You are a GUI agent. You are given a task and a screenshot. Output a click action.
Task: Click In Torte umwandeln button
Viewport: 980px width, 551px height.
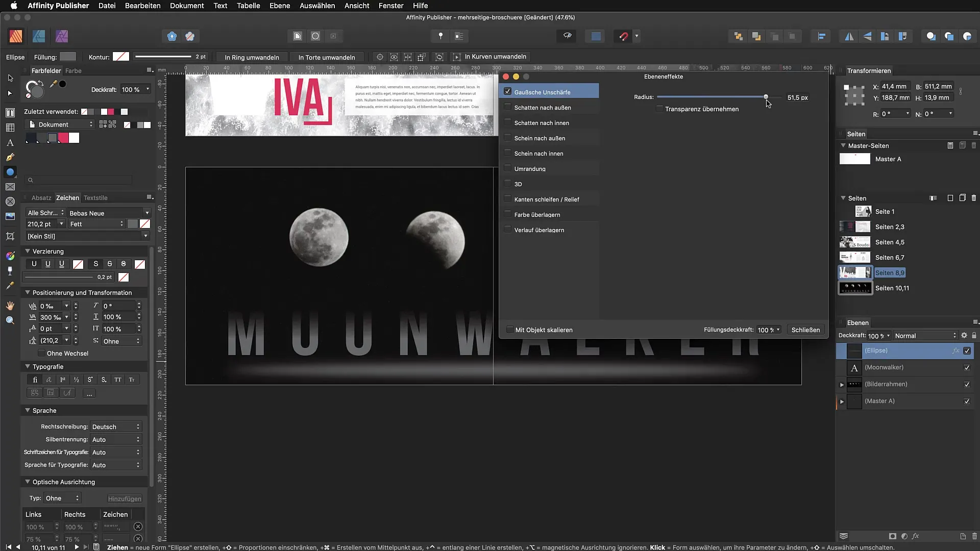327,57
